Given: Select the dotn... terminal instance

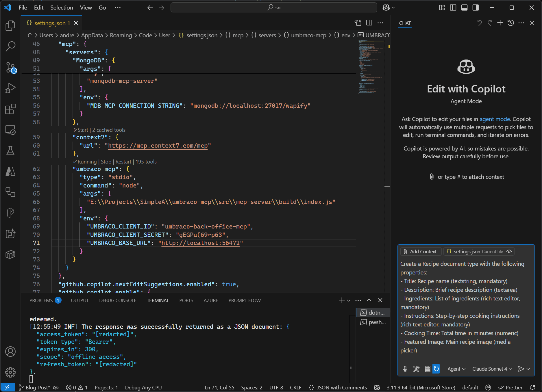Looking at the screenshot, I should (373, 313).
